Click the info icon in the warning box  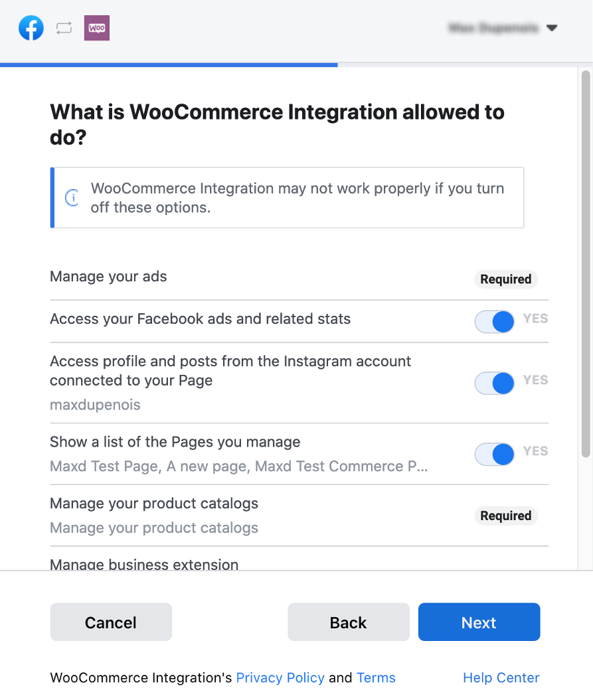click(x=72, y=197)
